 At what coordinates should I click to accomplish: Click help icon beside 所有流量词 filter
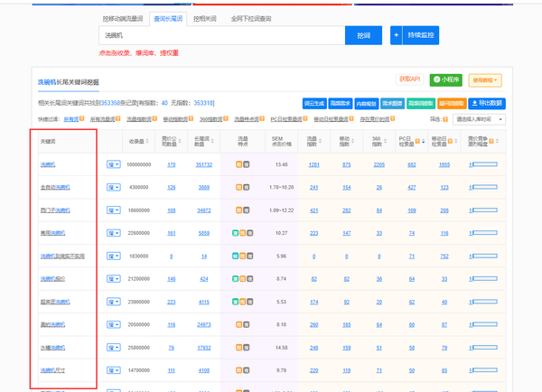coord(118,118)
